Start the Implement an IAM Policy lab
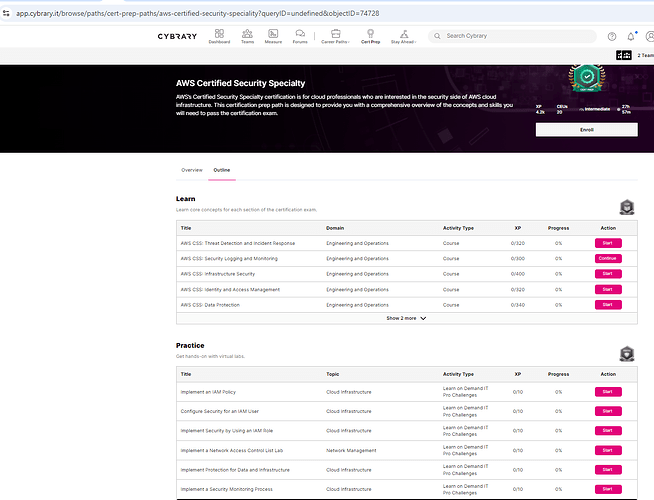 coord(607,392)
